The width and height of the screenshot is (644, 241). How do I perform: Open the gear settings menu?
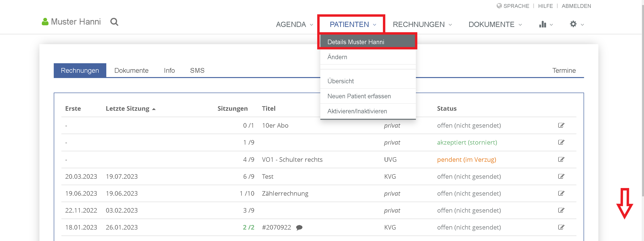click(573, 24)
